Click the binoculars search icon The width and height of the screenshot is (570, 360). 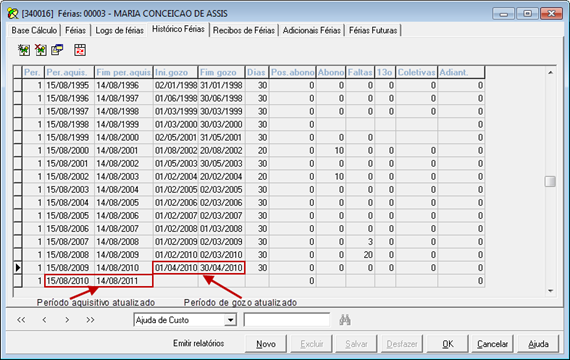[345, 320]
